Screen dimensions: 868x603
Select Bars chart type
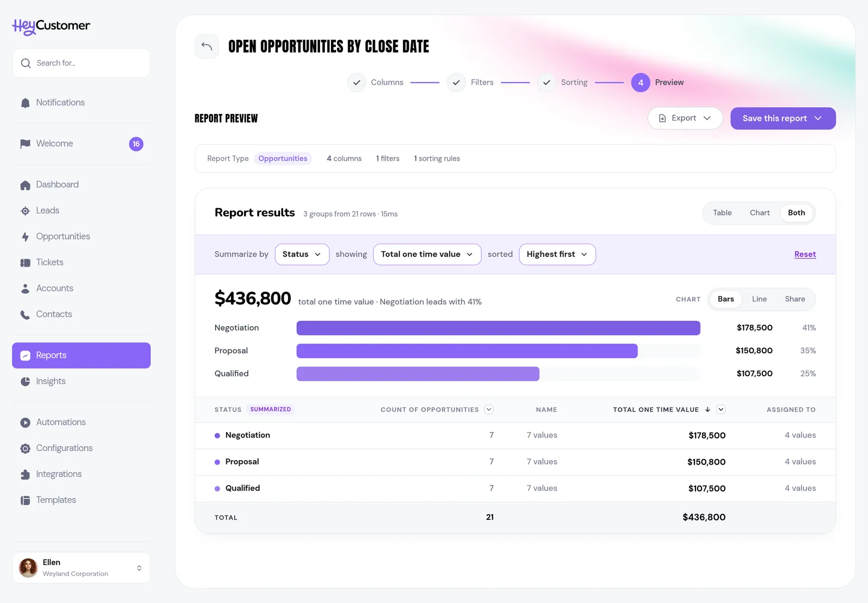pyautogui.click(x=726, y=299)
